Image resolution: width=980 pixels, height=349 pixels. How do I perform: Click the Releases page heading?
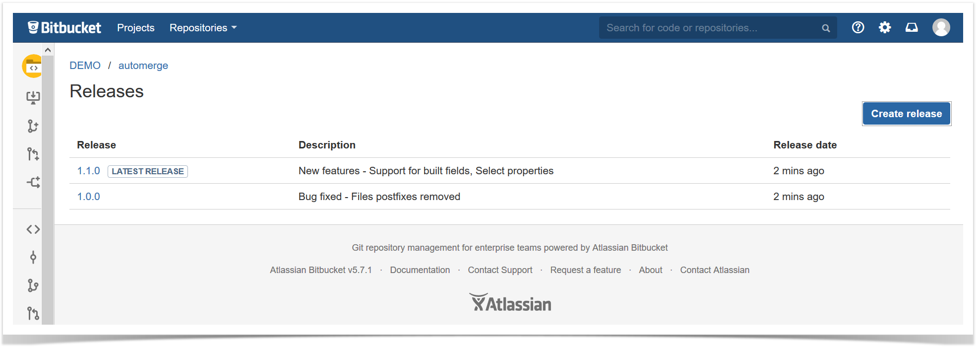(x=107, y=91)
